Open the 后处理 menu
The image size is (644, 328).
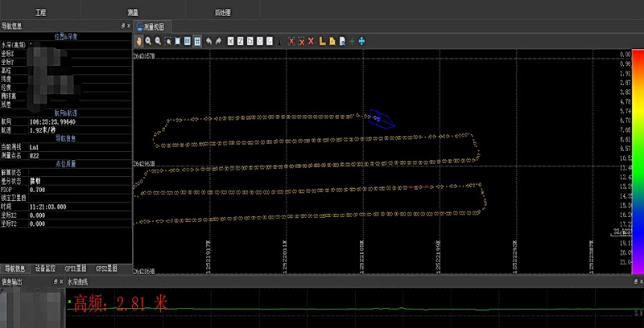(x=223, y=14)
